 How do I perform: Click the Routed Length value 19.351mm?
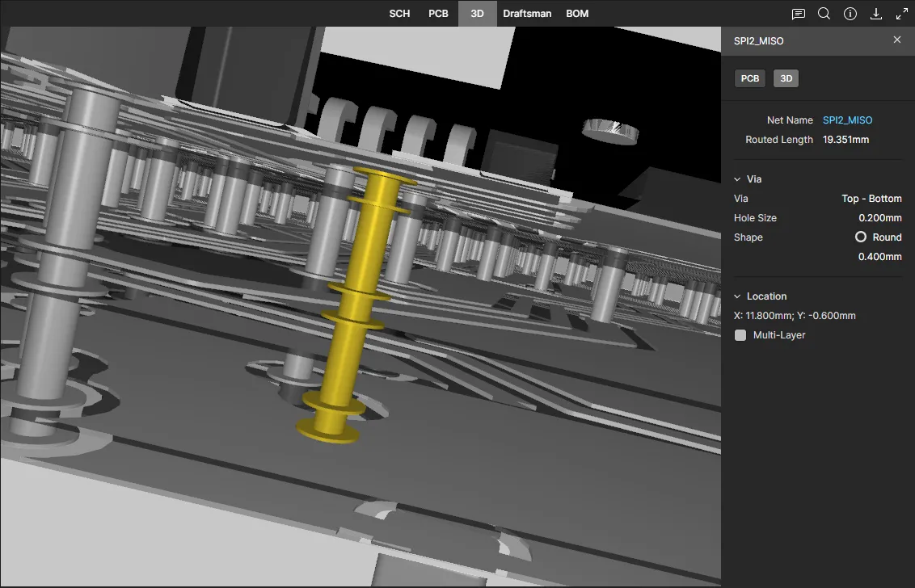pyautogui.click(x=845, y=140)
